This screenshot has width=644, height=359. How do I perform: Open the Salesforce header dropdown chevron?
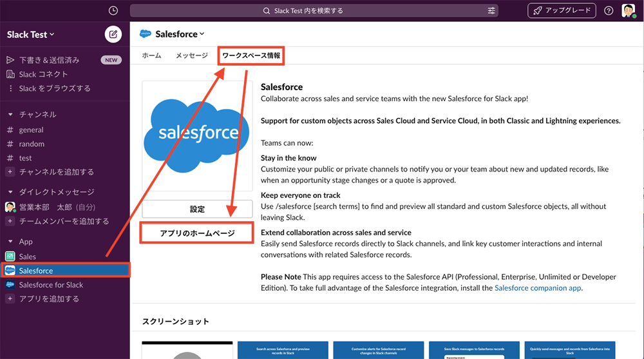pyautogui.click(x=202, y=34)
